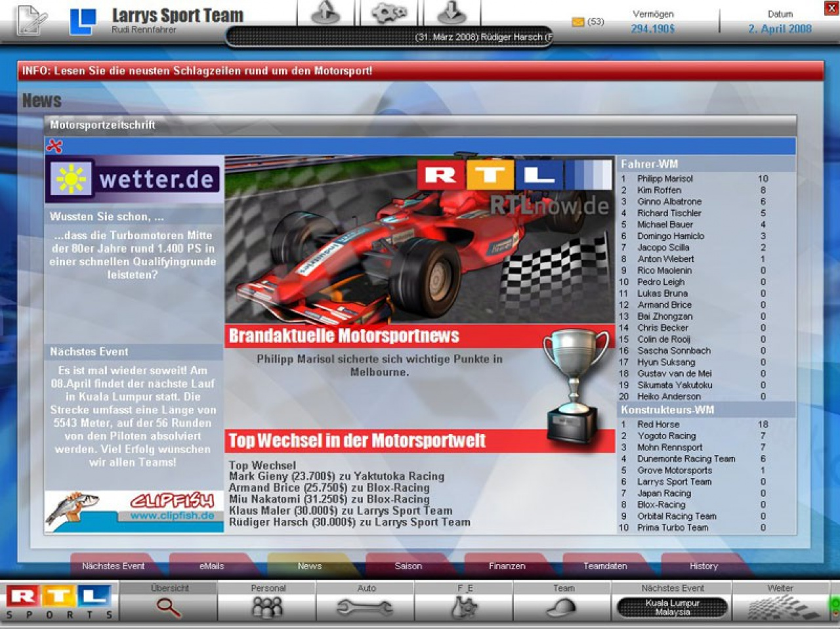Open the Team cap section
Image resolution: width=840 pixels, height=629 pixels.
(563, 601)
